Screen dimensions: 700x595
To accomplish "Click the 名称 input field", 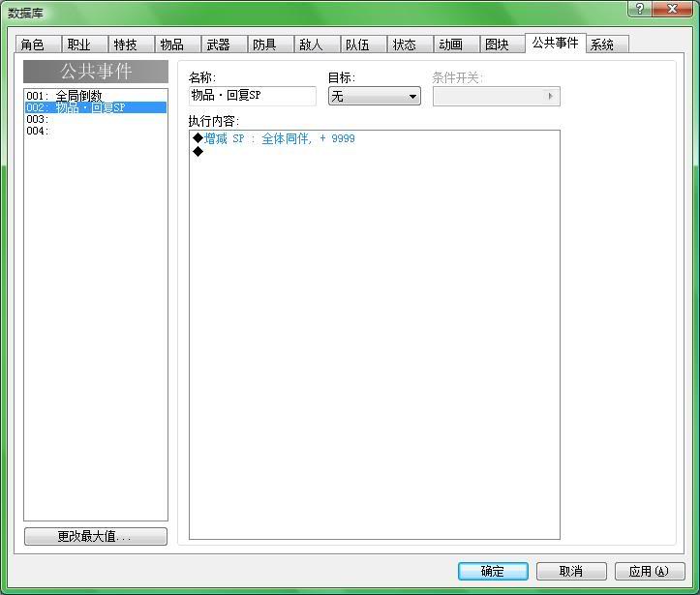I will [x=253, y=96].
